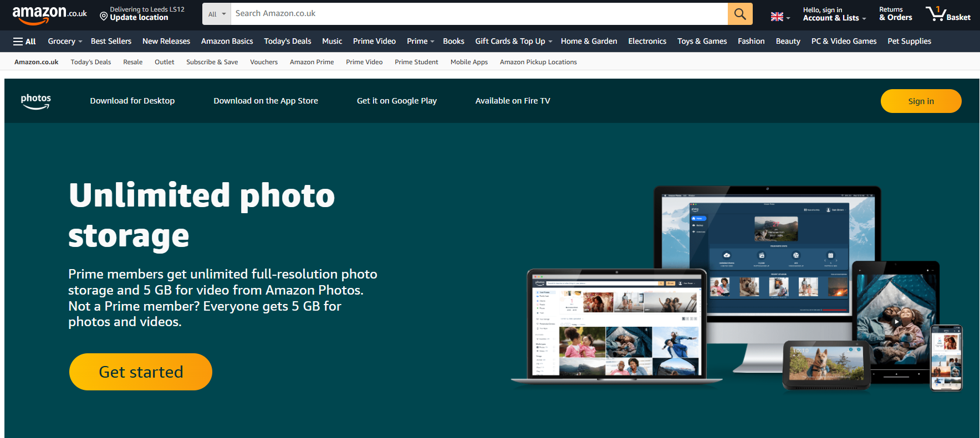
Task: Open Toys & Games
Action: (702, 42)
